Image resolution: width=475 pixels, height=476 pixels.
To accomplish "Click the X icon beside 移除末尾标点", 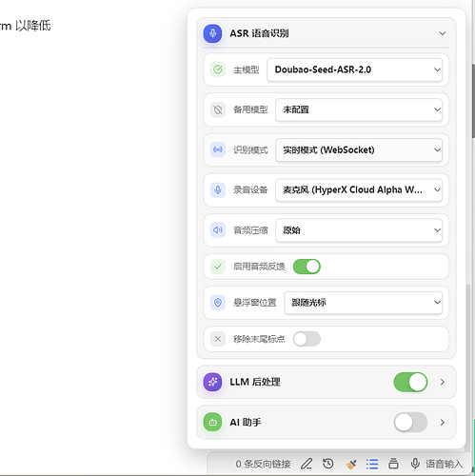I will click(x=218, y=339).
